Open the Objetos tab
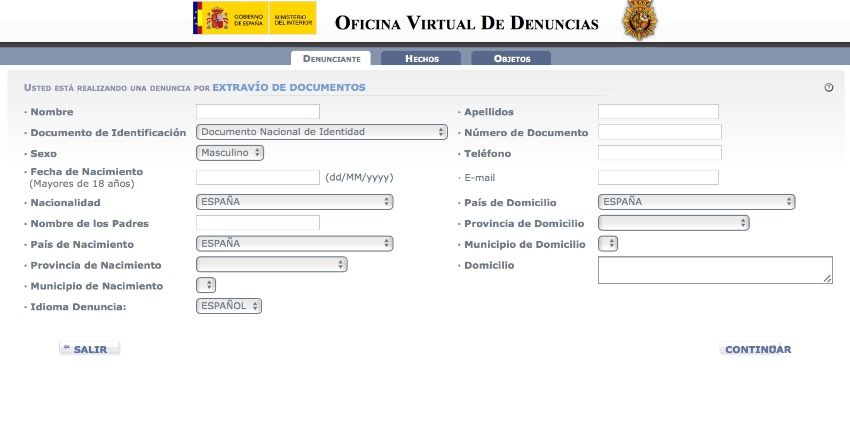The height and width of the screenshot is (423, 850). tap(511, 59)
